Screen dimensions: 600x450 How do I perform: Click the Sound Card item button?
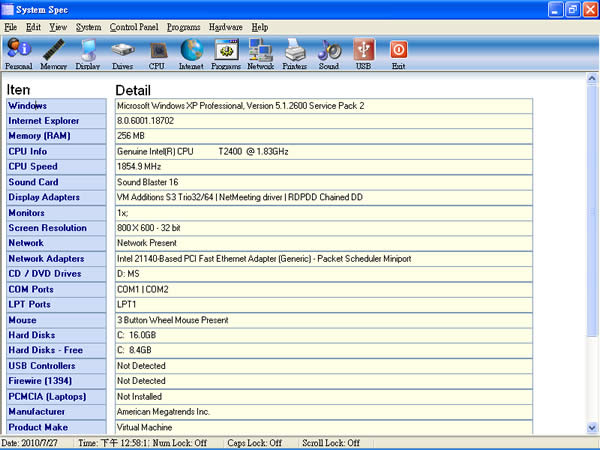point(56,182)
